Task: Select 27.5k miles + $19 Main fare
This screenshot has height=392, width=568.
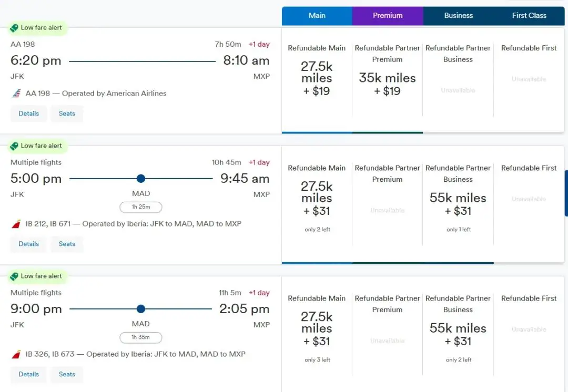Action: (317, 79)
